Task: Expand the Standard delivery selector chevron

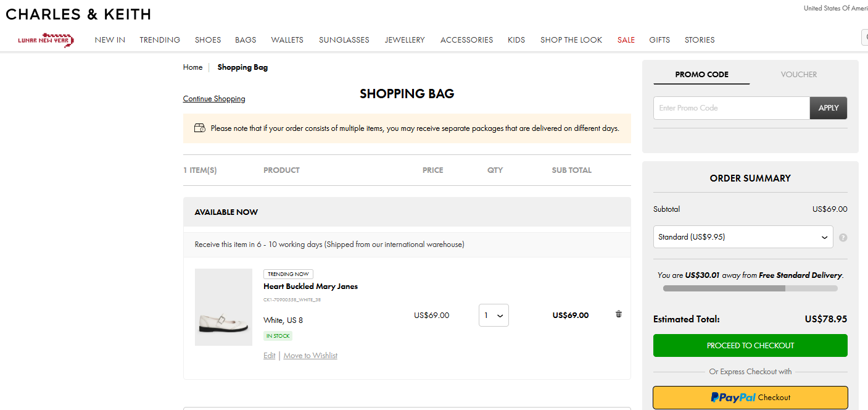Action: coord(824,236)
